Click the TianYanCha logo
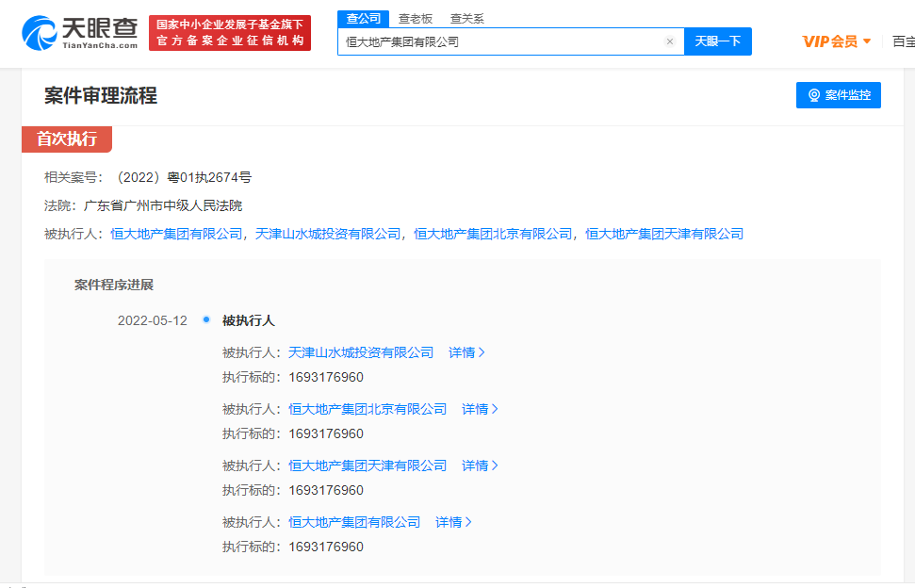The width and height of the screenshot is (915, 588). click(80, 33)
